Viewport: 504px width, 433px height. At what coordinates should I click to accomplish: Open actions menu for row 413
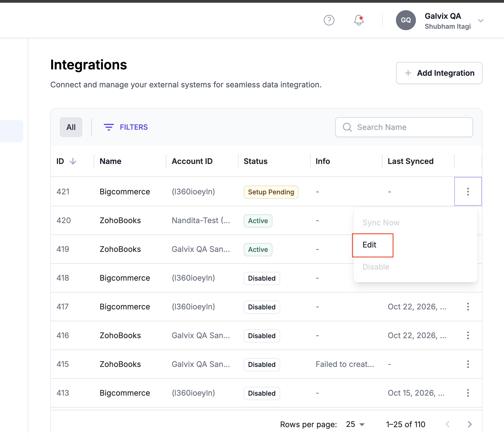click(x=468, y=393)
